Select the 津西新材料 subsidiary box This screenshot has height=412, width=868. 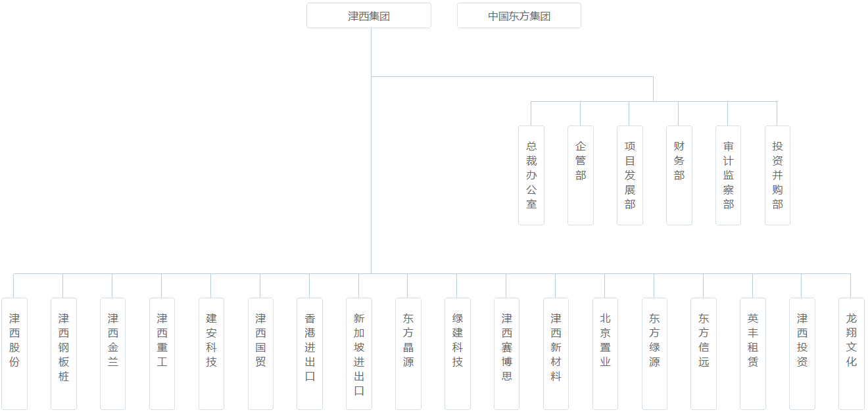click(556, 354)
